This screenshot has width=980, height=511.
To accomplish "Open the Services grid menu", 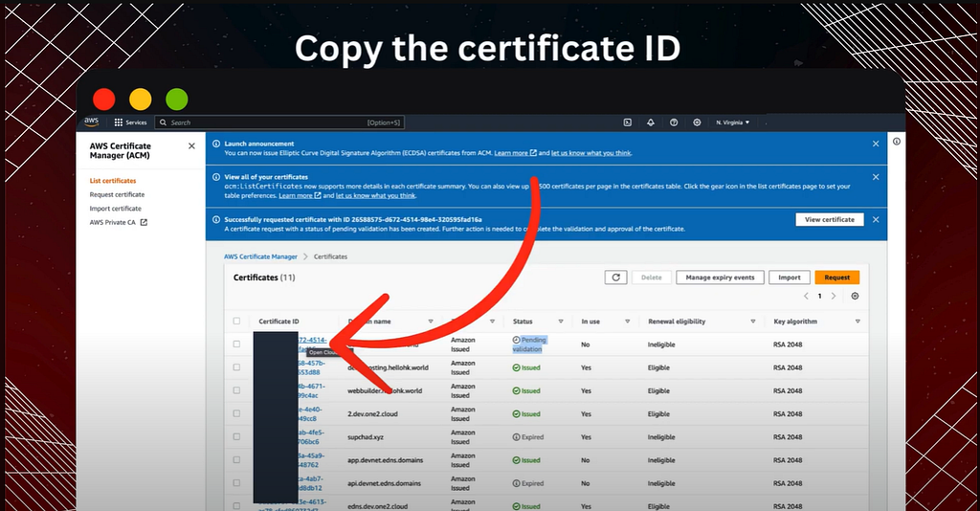I will pyautogui.click(x=130, y=122).
